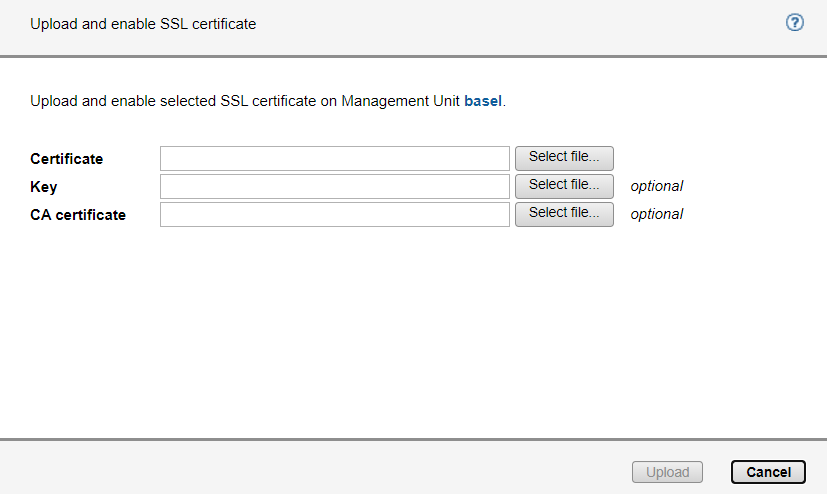Click the Upload button

(667, 472)
